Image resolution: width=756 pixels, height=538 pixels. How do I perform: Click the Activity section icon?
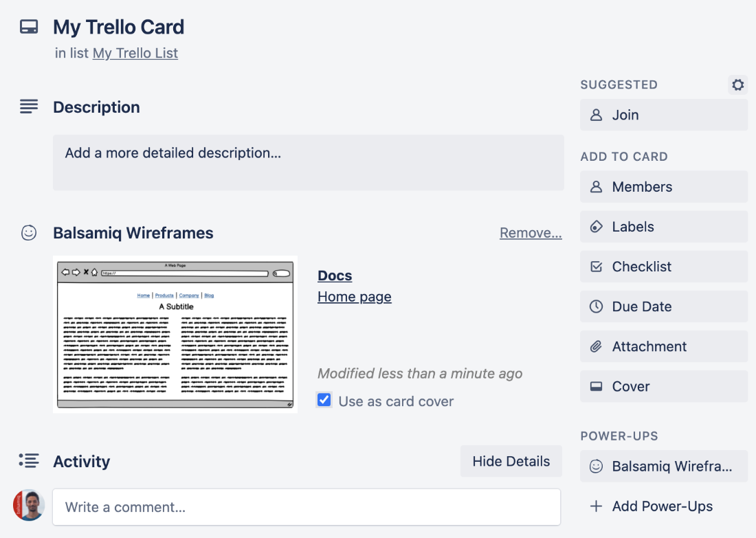coord(28,461)
